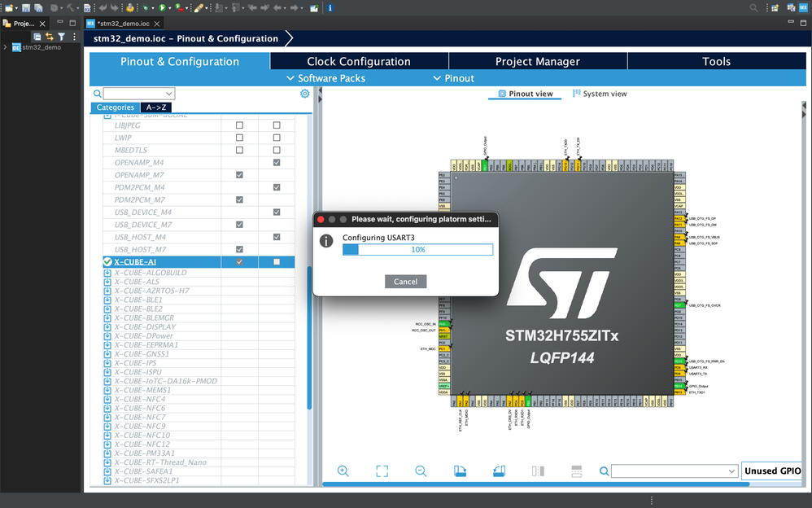Open the category search combo box dropdown
812x508 pixels.
[x=168, y=94]
